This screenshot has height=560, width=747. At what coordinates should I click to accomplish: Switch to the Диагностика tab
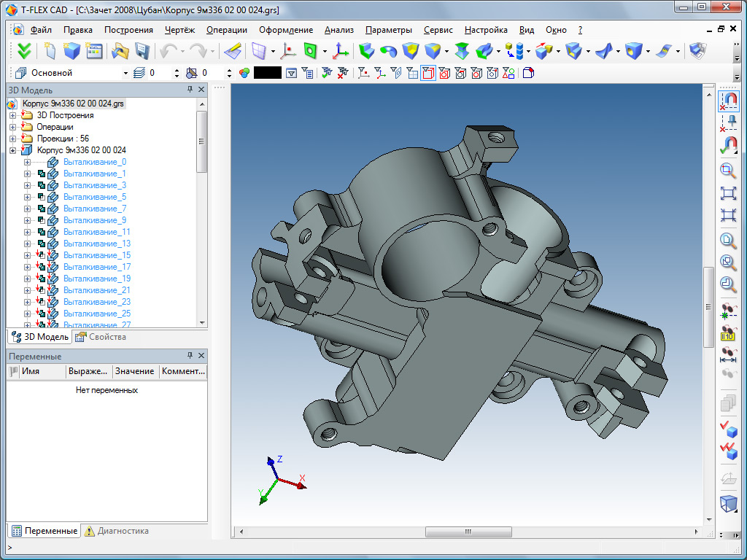coord(116,531)
